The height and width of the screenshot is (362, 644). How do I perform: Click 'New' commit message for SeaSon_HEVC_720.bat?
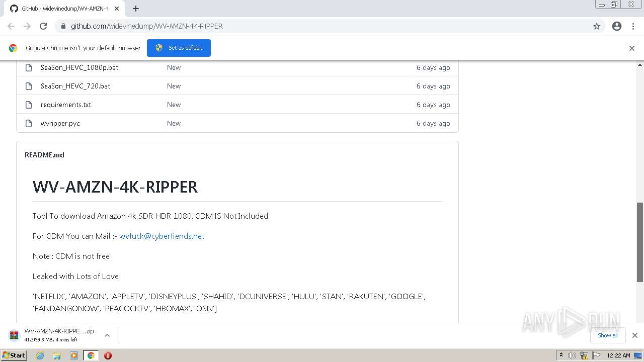point(174,86)
